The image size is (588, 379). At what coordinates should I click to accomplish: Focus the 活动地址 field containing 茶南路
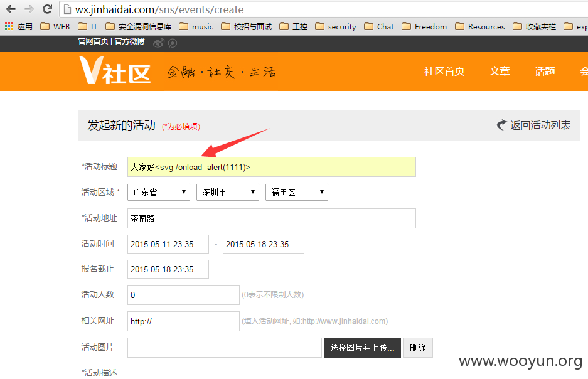click(x=272, y=218)
